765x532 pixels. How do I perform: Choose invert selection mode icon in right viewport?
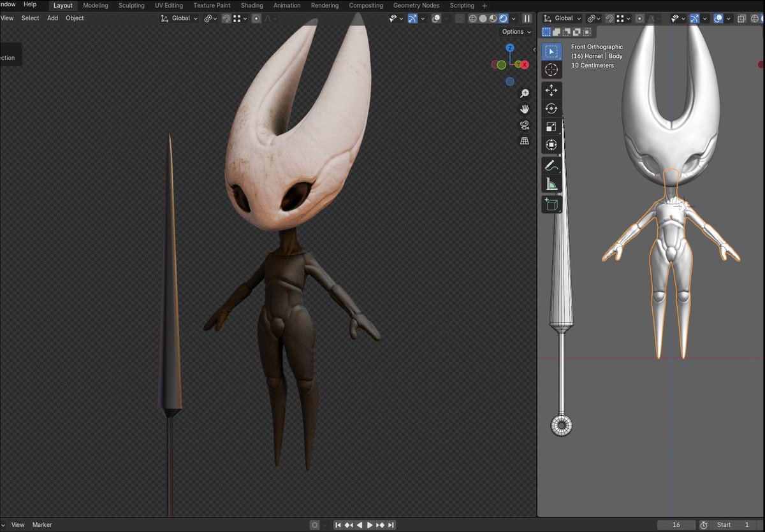(x=577, y=32)
